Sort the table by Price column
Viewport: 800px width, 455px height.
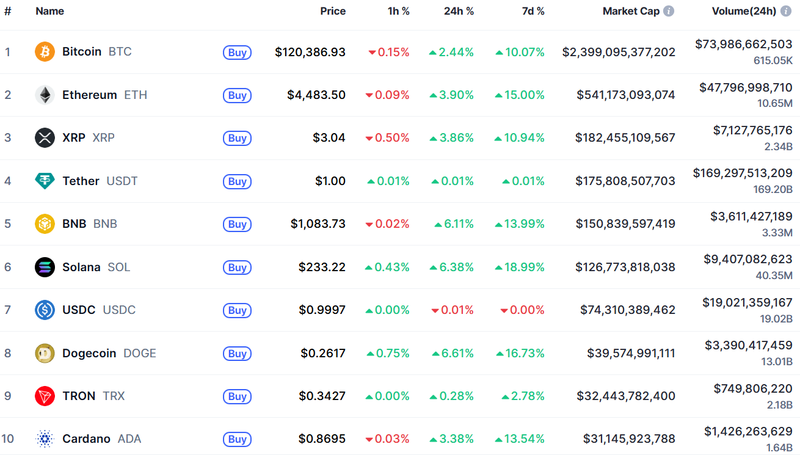coord(333,11)
